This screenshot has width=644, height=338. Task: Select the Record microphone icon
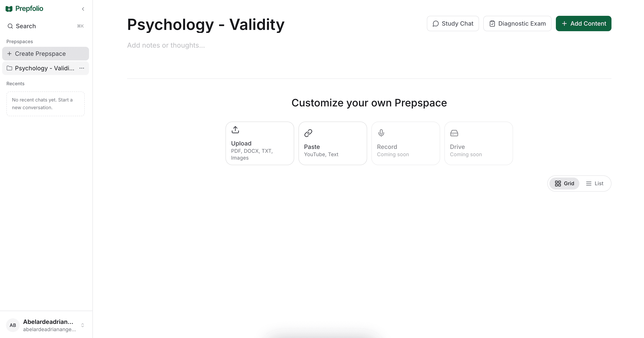381,133
